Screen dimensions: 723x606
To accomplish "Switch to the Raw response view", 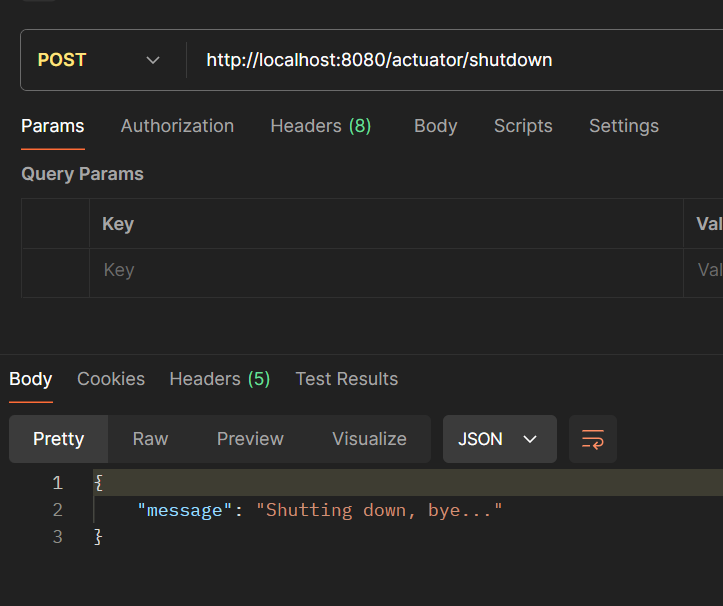I will click(x=150, y=439).
